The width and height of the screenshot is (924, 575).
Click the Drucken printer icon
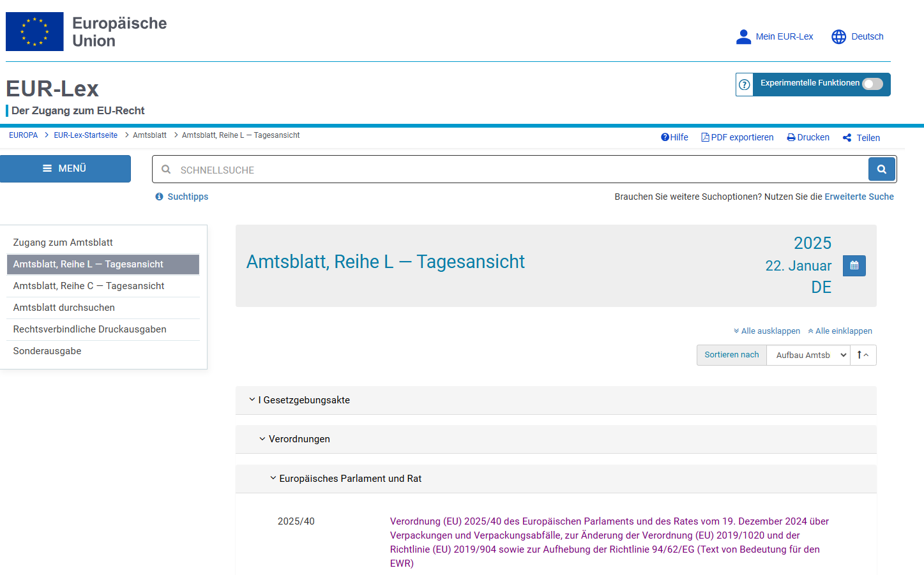791,137
